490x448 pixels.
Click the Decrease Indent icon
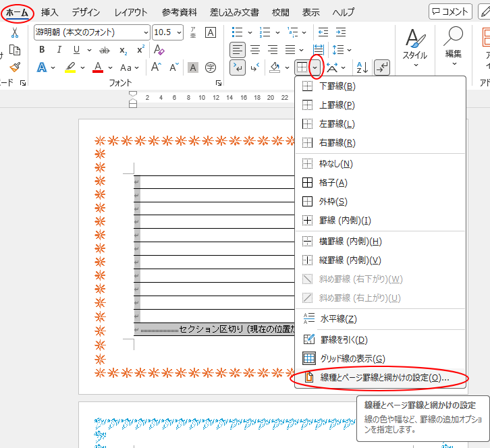[x=323, y=32]
